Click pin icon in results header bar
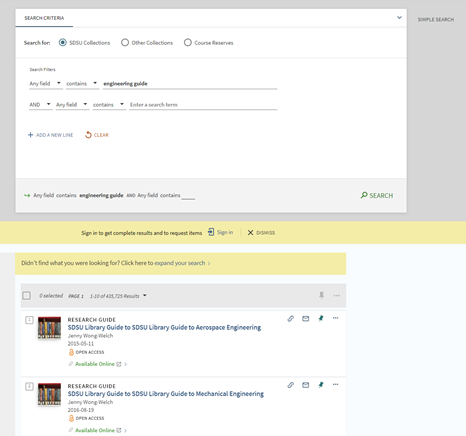Image resolution: width=466 pixels, height=436 pixels. pyautogui.click(x=321, y=295)
